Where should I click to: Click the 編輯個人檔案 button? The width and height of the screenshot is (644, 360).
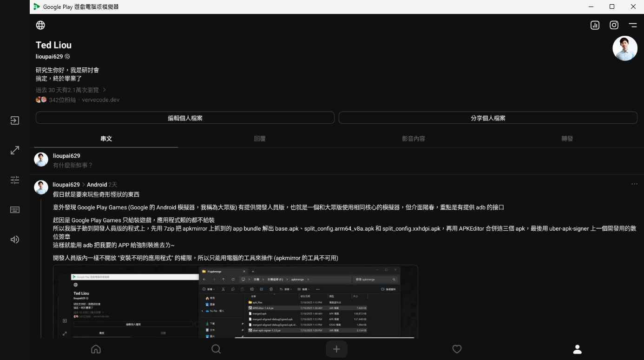pos(185,118)
